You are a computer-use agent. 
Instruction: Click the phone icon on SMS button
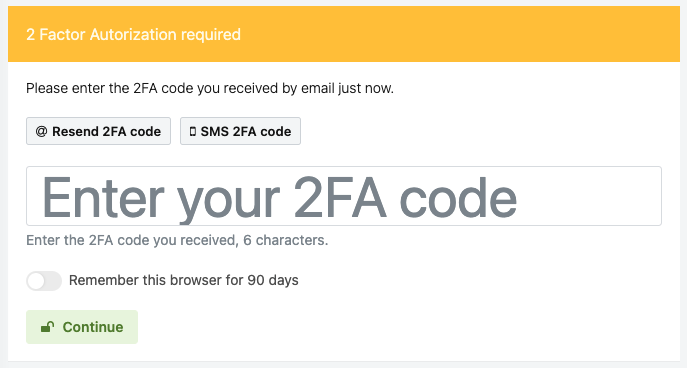pyautogui.click(x=193, y=131)
